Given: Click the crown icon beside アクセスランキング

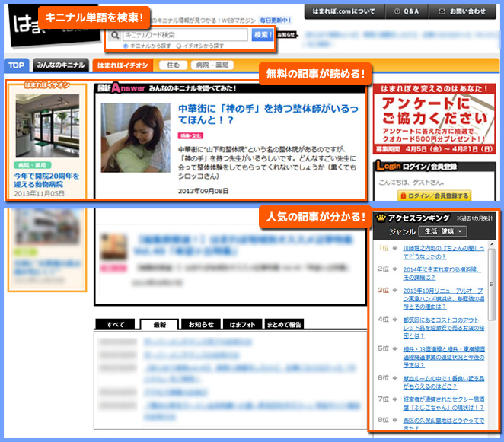Looking at the screenshot, I should point(382,218).
